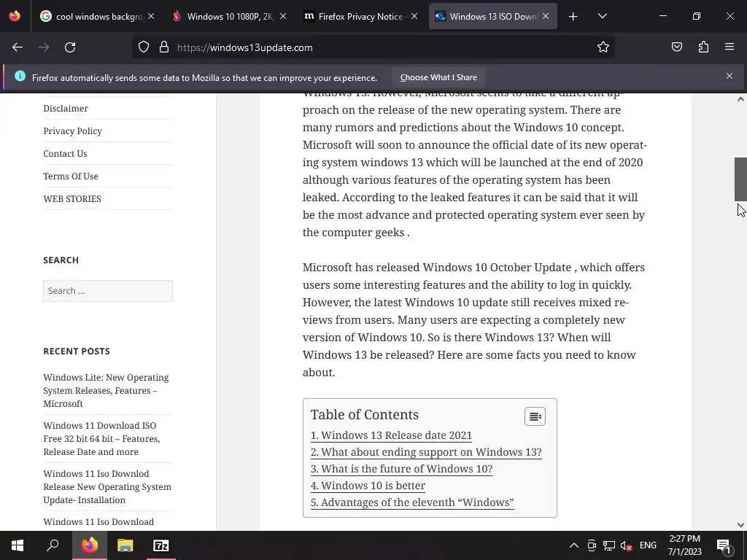Go back to the previous page
Screen dimensions: 747x560
pos(18,47)
